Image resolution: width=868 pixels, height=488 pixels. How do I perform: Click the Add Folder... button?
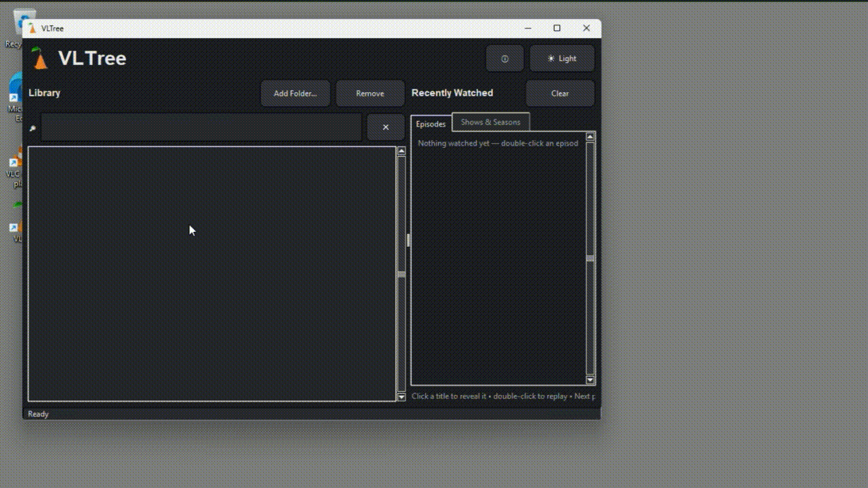[295, 94]
